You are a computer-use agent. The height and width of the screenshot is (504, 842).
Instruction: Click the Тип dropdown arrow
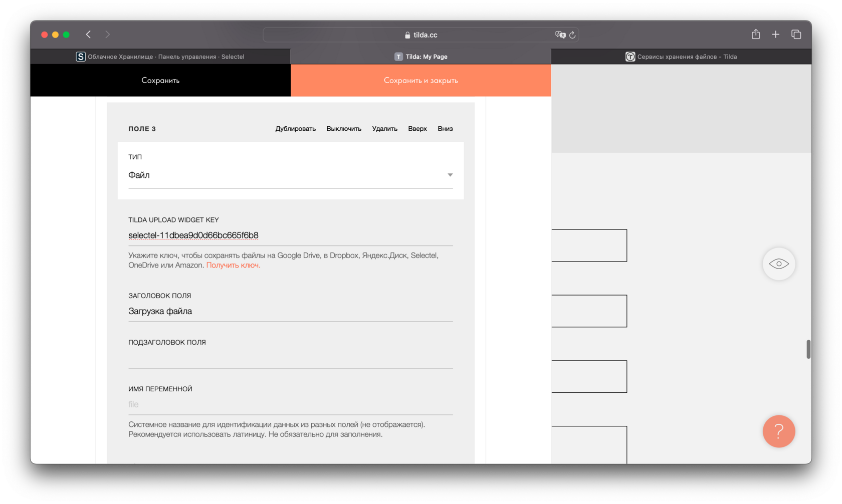pos(450,175)
